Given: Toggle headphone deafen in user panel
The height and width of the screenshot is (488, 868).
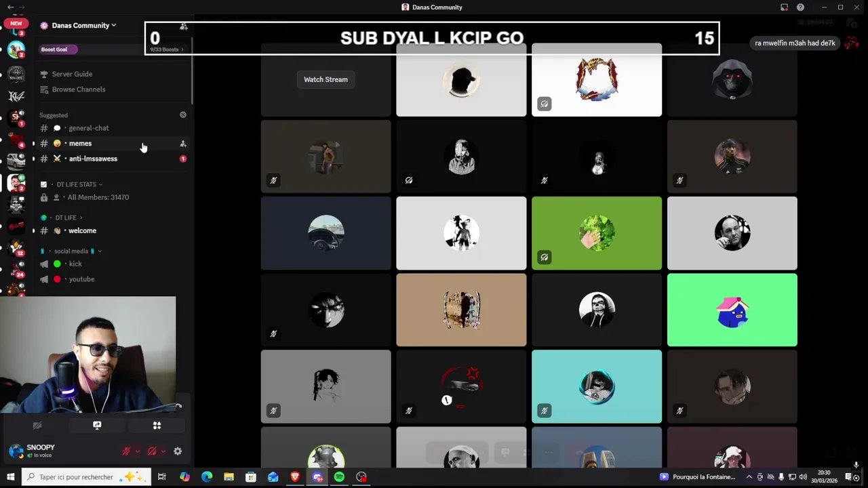Looking at the screenshot, I should point(152,451).
